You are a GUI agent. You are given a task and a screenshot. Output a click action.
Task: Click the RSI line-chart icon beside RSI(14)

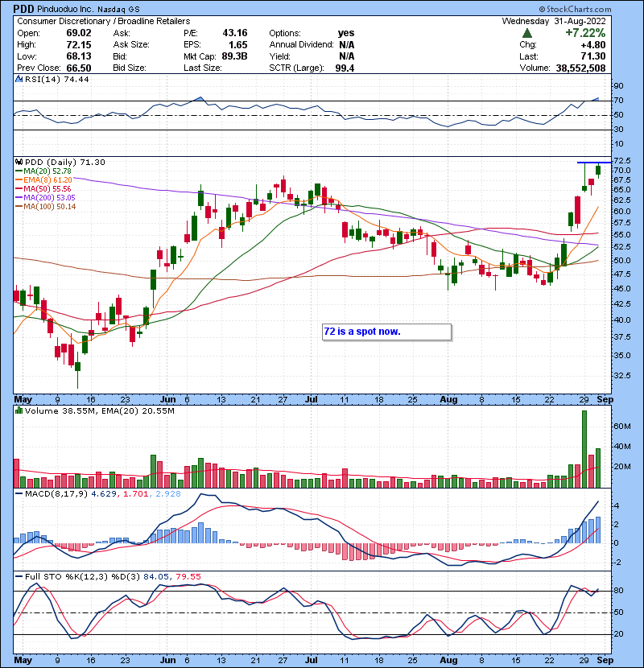pos(19,79)
